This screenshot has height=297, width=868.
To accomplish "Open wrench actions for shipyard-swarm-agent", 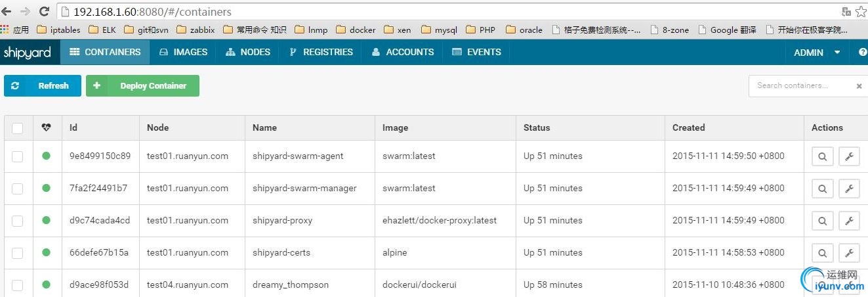I will [849, 156].
